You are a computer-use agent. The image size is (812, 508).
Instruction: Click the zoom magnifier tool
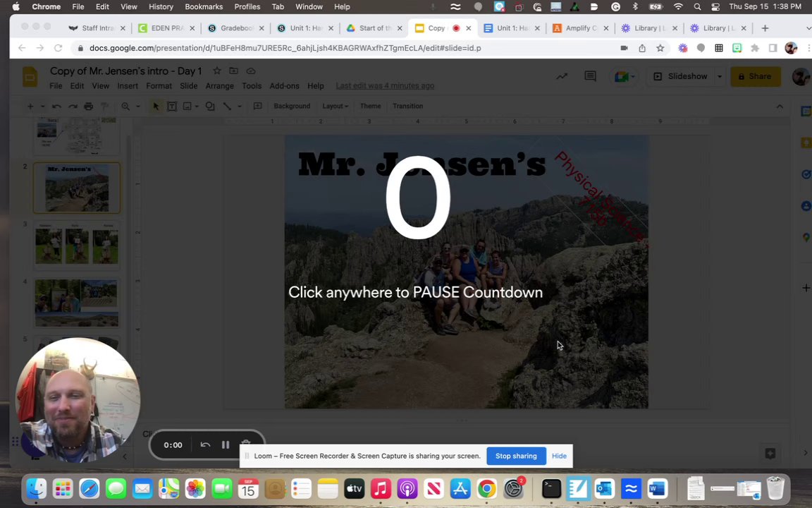tap(125, 107)
